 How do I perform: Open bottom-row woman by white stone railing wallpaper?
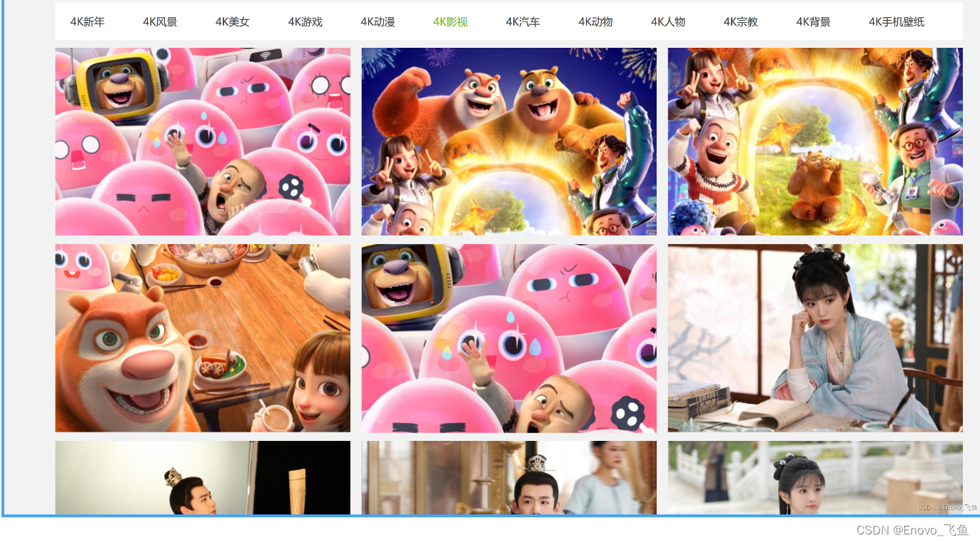[815, 477]
